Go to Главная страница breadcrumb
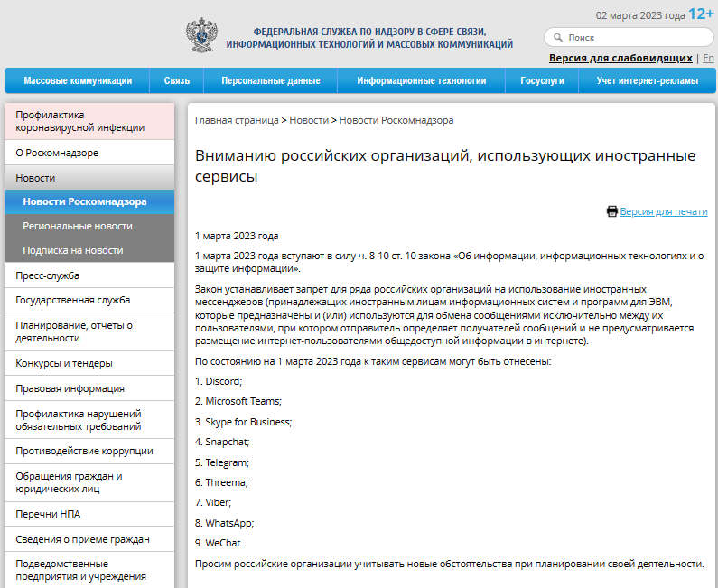 (237, 120)
